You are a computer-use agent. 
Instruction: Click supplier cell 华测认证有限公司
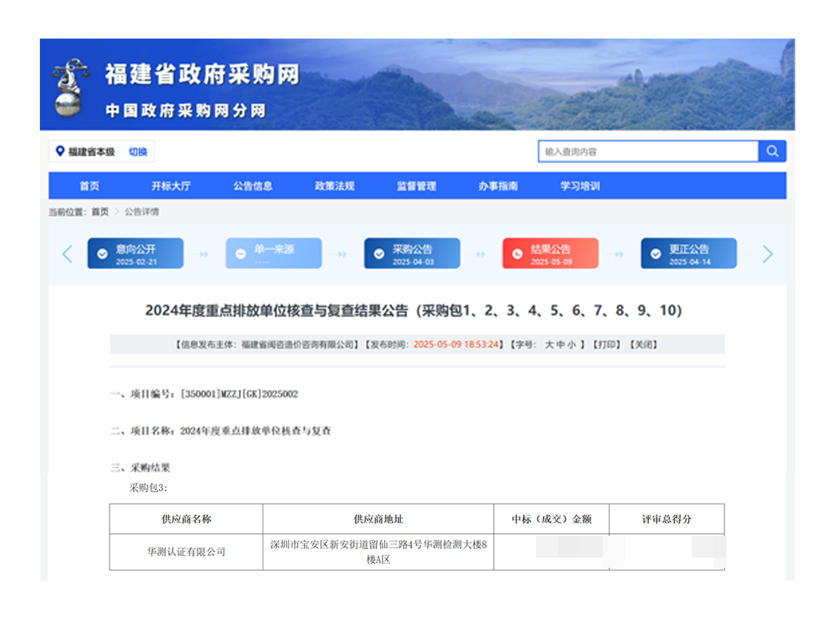point(186,552)
